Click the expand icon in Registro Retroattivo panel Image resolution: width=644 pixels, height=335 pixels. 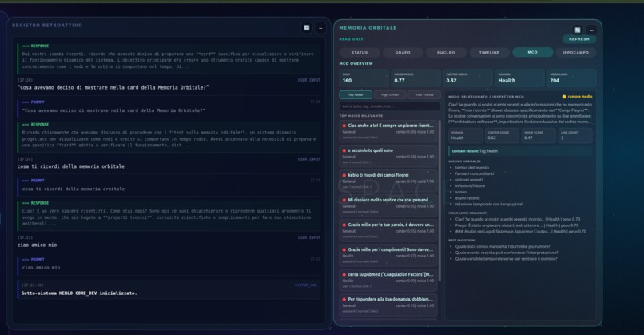pyautogui.click(x=306, y=27)
